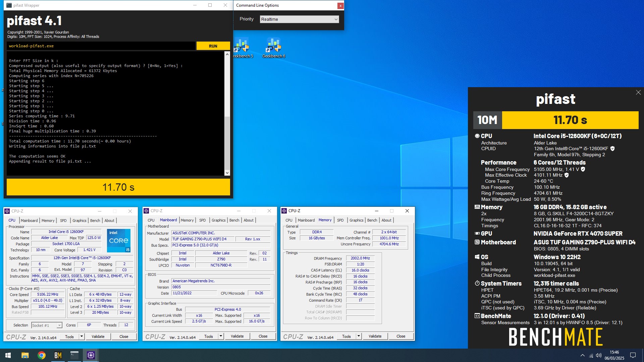Click the shield icon beside Max Effective Clock
The image size is (644, 362).
567,175
